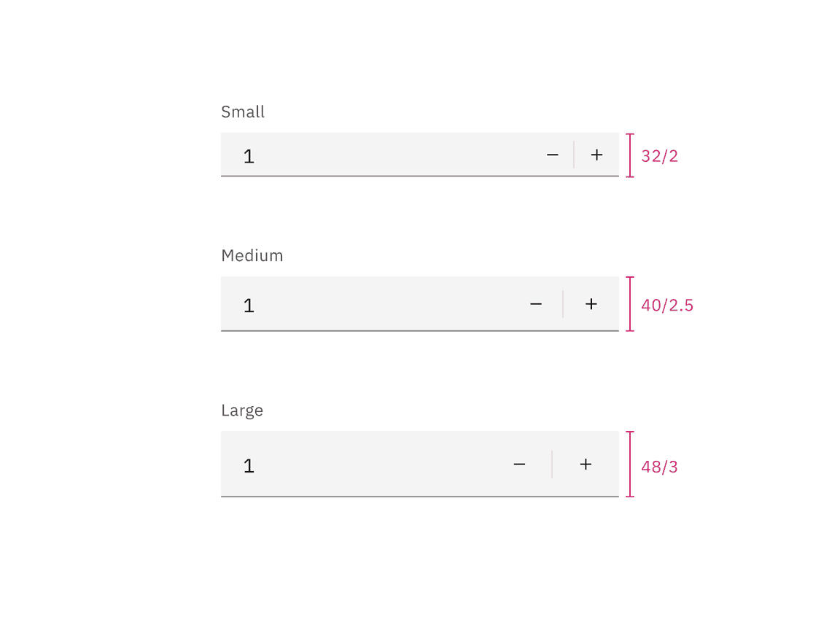
Task: Click the plus icon in the Small number input
Action: (x=596, y=155)
